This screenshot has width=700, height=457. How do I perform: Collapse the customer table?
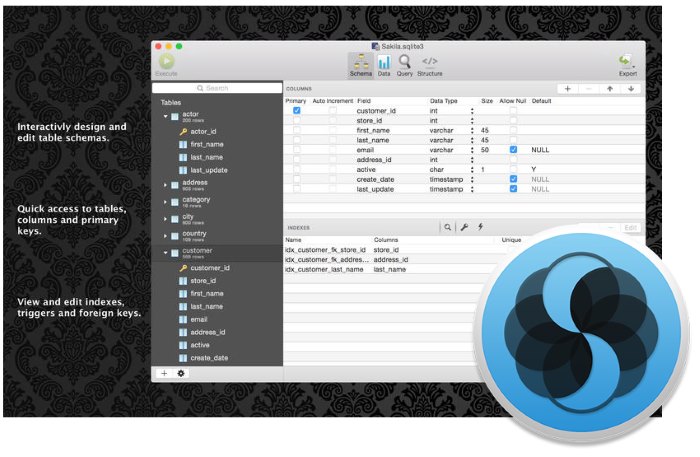click(165, 253)
